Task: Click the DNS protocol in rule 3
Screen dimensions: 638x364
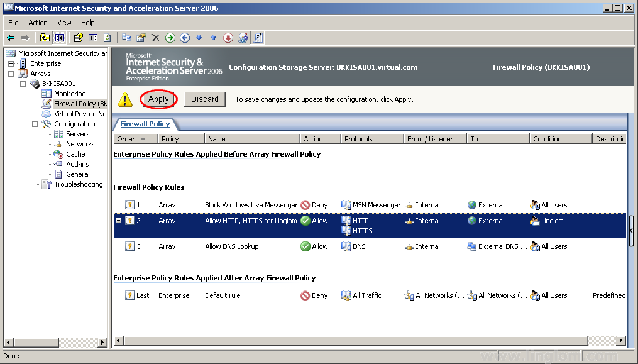Action: (x=359, y=246)
